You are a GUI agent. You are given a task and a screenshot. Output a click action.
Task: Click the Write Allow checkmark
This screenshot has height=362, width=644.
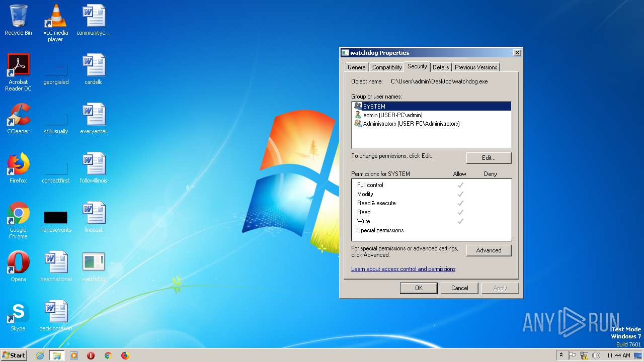[460, 221]
